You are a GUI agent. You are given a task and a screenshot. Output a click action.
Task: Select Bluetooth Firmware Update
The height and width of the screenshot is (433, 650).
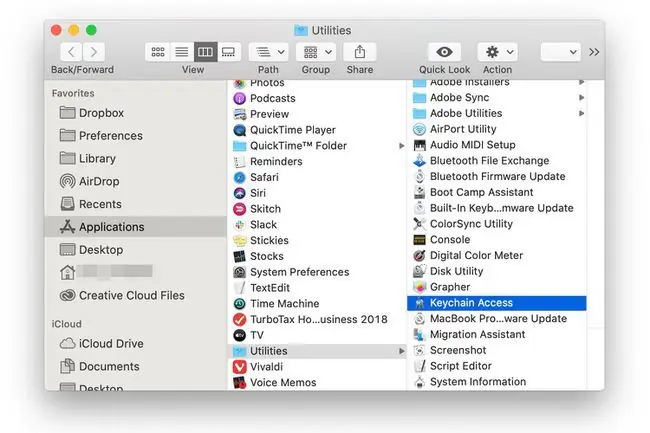pos(497,176)
